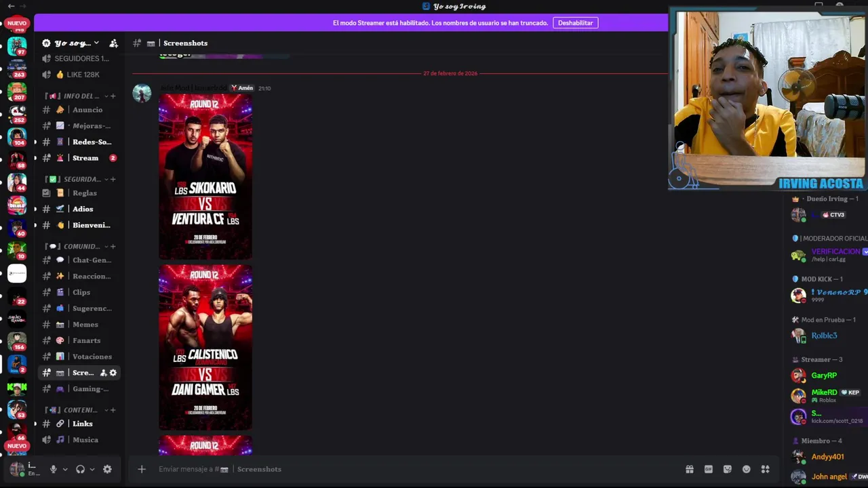The height and width of the screenshot is (488, 868).
Task: Open microphone input options chevron
Action: click(x=65, y=469)
